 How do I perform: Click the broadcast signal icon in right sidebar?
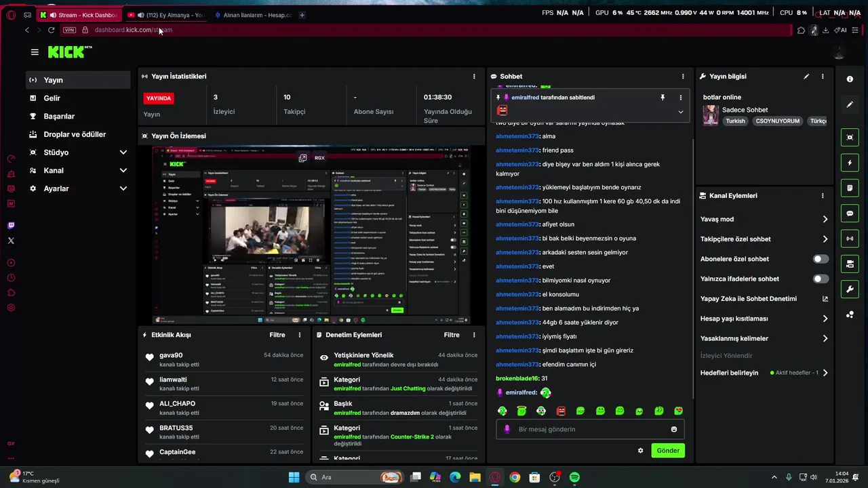point(850,239)
